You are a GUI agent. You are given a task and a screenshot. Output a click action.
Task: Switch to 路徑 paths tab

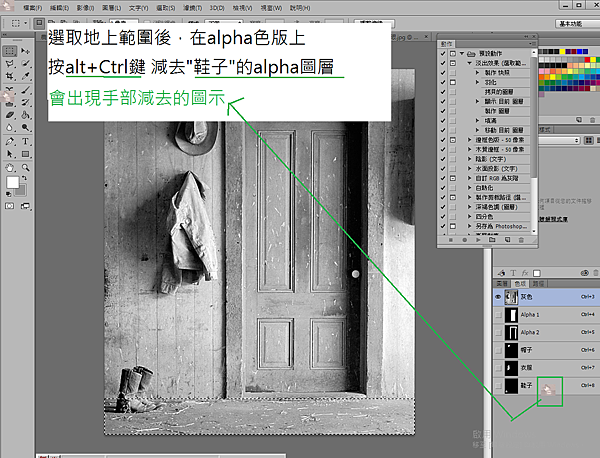538,284
